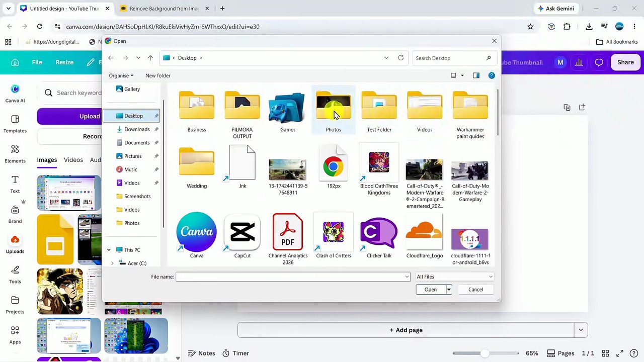Click the New folder button
The height and width of the screenshot is (362, 644).
[x=158, y=75]
